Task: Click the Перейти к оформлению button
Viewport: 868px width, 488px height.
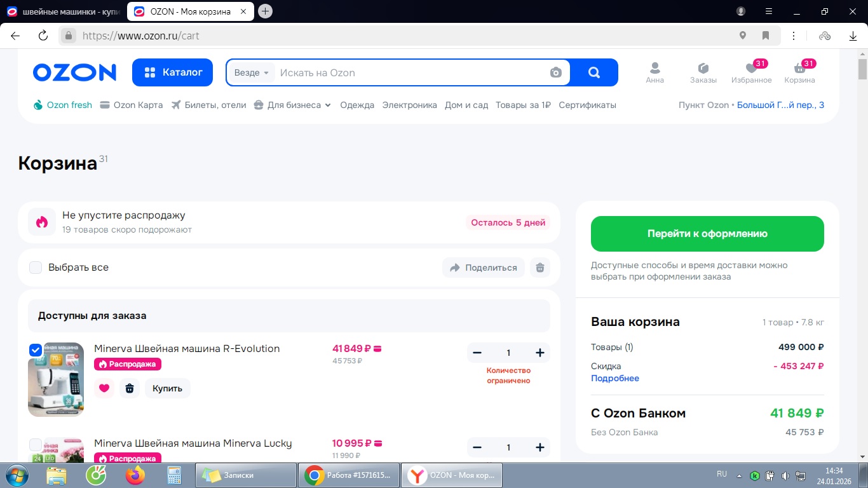Action: (x=707, y=234)
